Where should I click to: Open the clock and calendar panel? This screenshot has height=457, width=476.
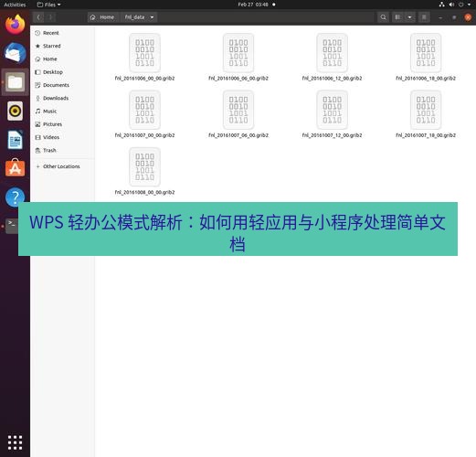pyautogui.click(x=257, y=5)
